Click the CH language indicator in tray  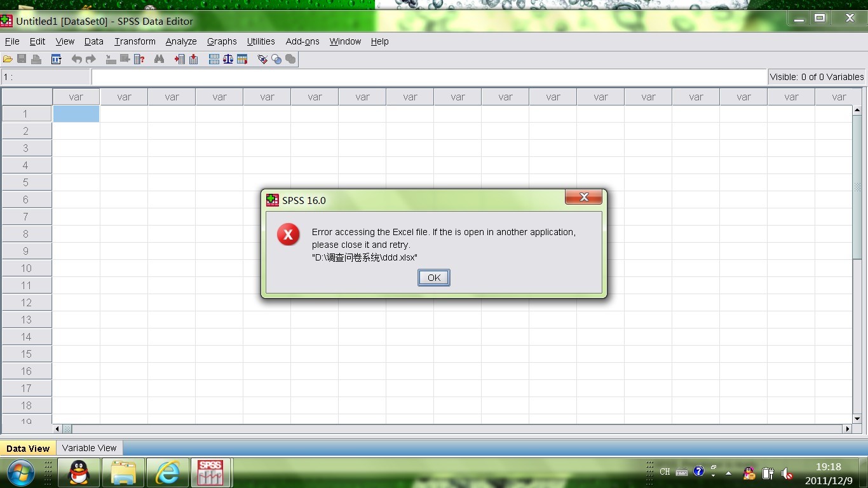[x=665, y=471]
